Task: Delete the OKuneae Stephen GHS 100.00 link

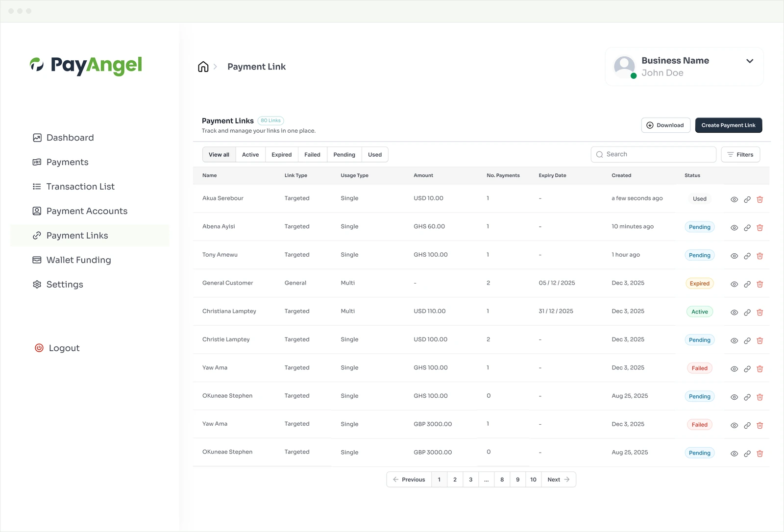Action: [x=759, y=397]
